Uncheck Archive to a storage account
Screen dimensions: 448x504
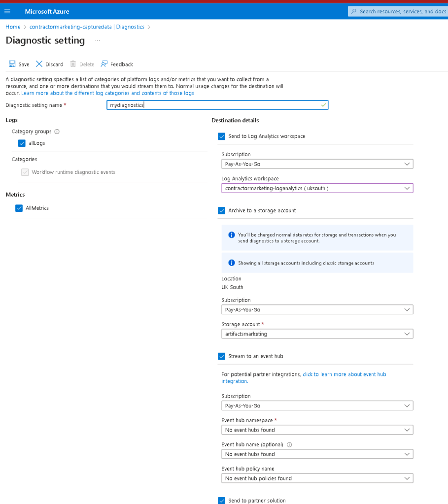[x=222, y=210]
